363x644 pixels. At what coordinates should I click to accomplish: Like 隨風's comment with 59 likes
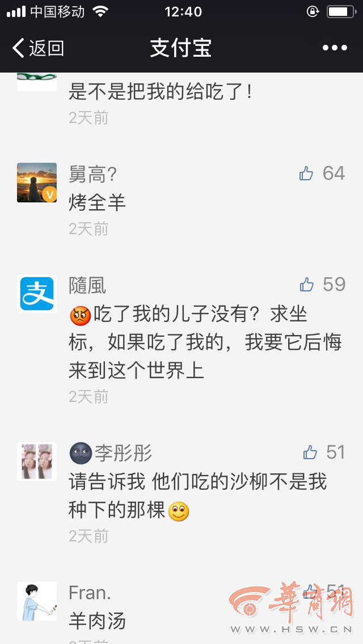(x=306, y=284)
